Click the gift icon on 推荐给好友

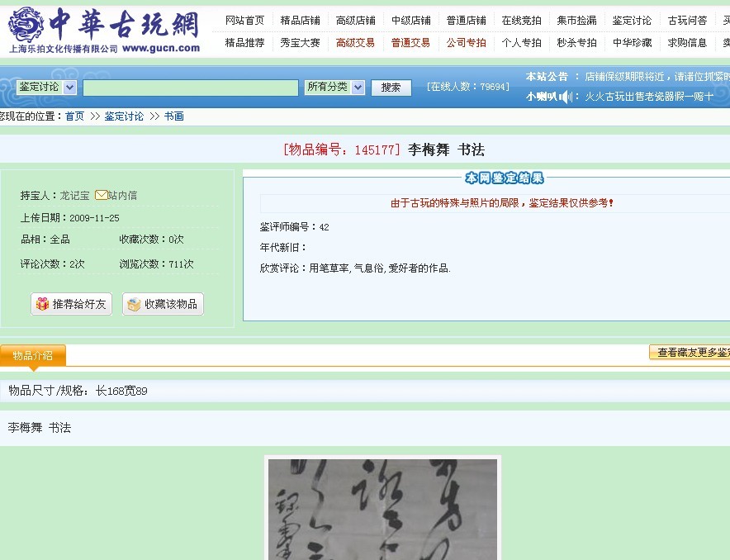(41, 304)
